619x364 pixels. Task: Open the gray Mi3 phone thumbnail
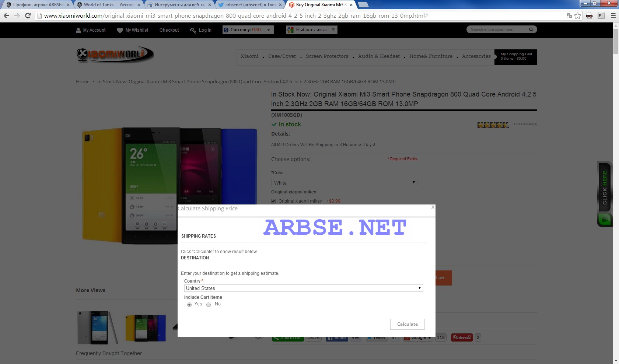[x=98, y=327]
